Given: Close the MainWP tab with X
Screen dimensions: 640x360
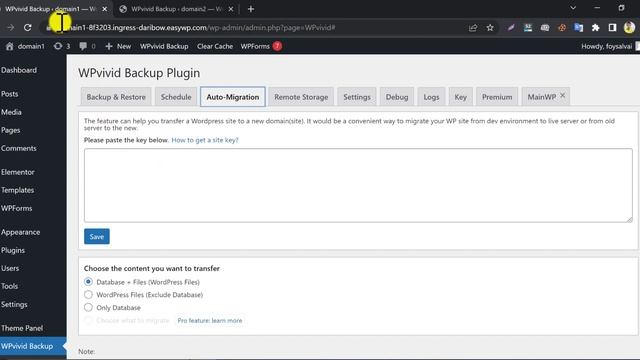Looking at the screenshot, I should coord(562,95).
